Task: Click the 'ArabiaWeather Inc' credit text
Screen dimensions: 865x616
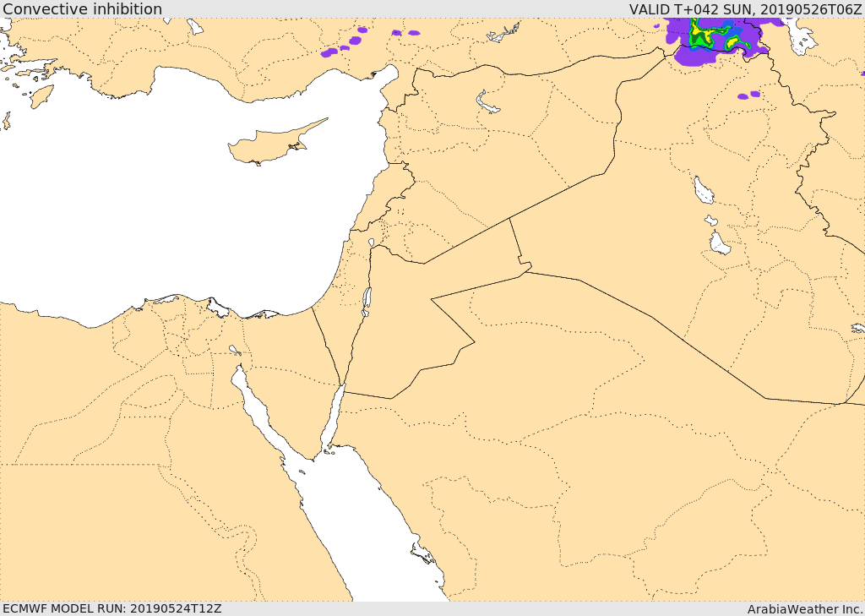Action: pyautogui.click(x=805, y=609)
